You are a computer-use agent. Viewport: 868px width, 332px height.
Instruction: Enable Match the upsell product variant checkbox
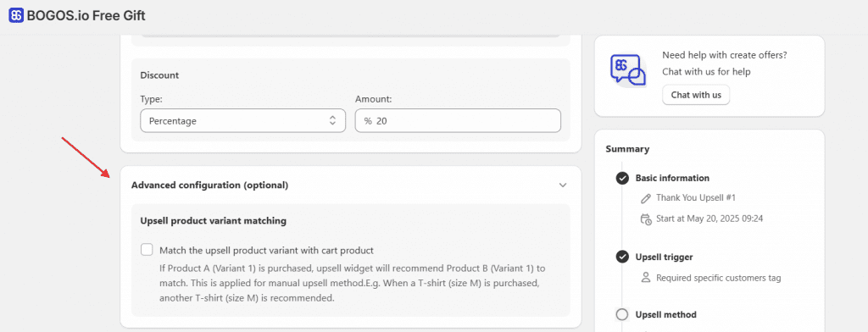point(147,250)
